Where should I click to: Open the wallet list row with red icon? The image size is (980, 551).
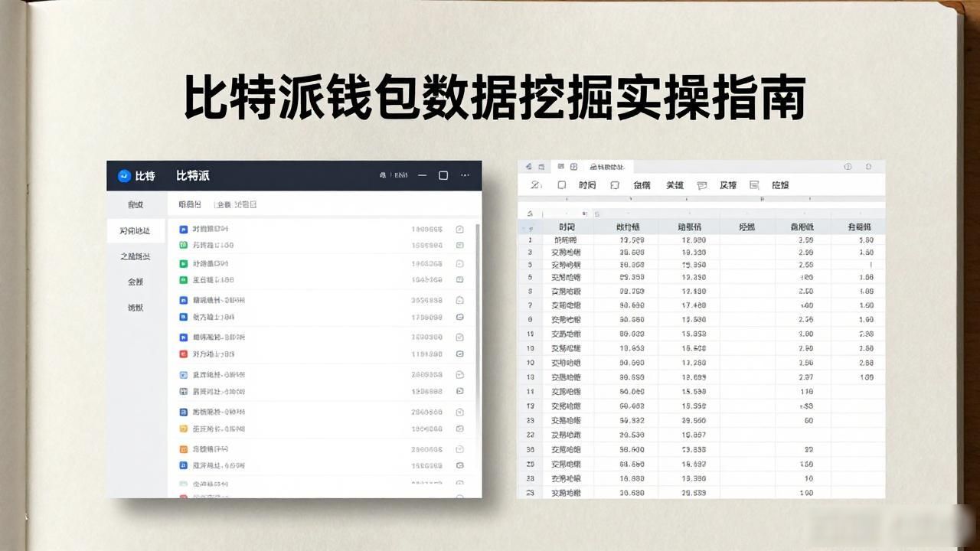point(322,354)
